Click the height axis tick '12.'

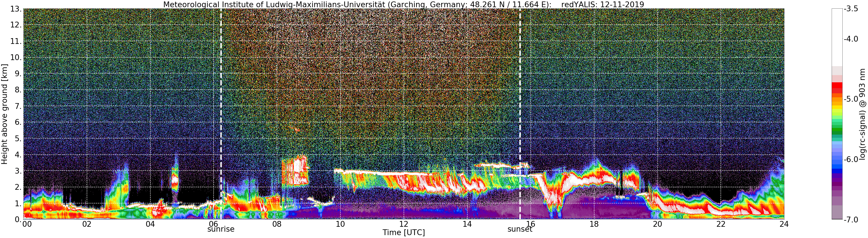tap(16, 25)
